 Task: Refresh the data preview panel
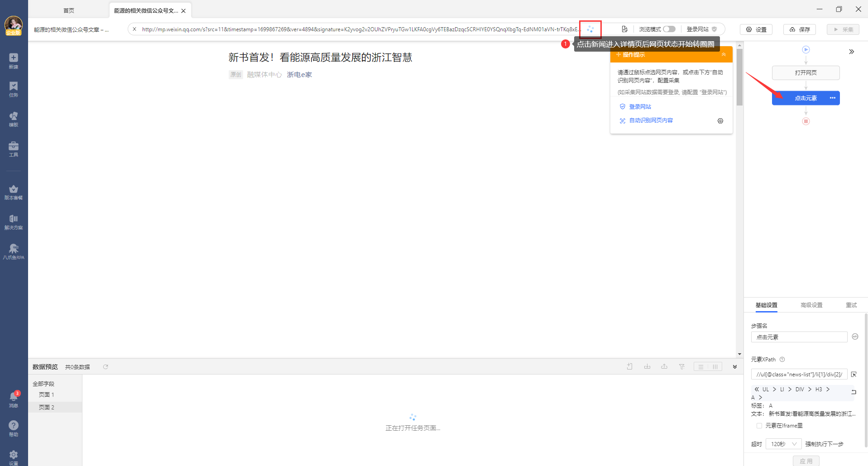(x=106, y=367)
